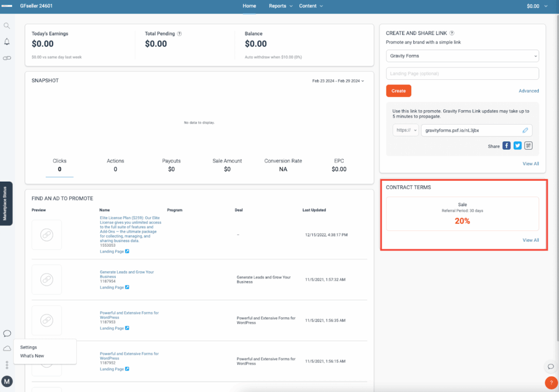
Task: Open the Marketplace Status side tab
Action: [5, 203]
